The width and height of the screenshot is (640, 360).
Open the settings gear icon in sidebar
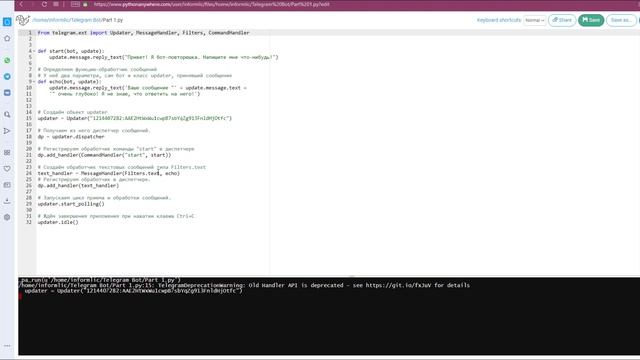click(7, 217)
